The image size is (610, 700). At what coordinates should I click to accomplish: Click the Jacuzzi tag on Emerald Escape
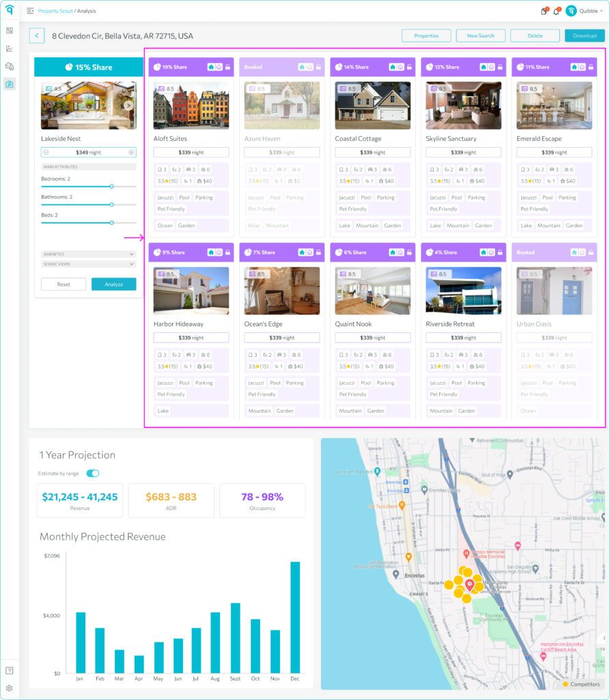tap(528, 198)
